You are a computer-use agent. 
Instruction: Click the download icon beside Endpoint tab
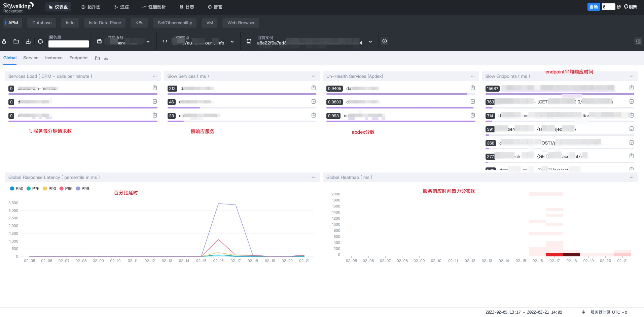(x=106, y=58)
